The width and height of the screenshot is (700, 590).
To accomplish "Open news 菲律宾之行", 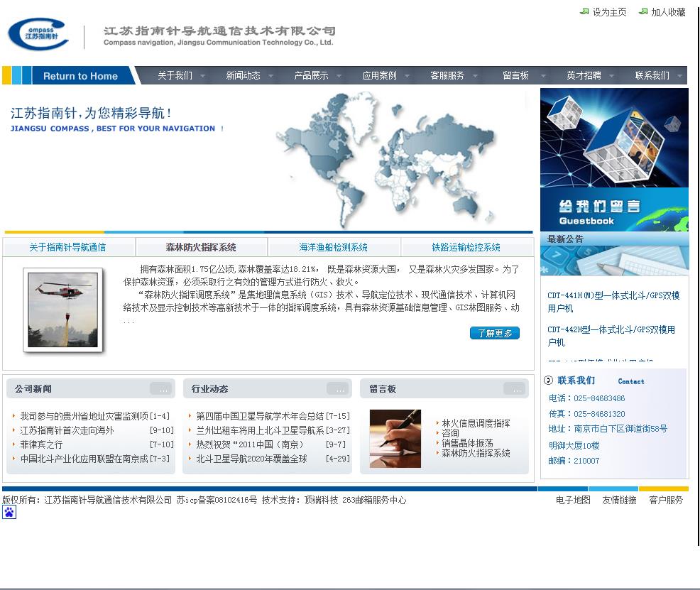I will pos(41,444).
